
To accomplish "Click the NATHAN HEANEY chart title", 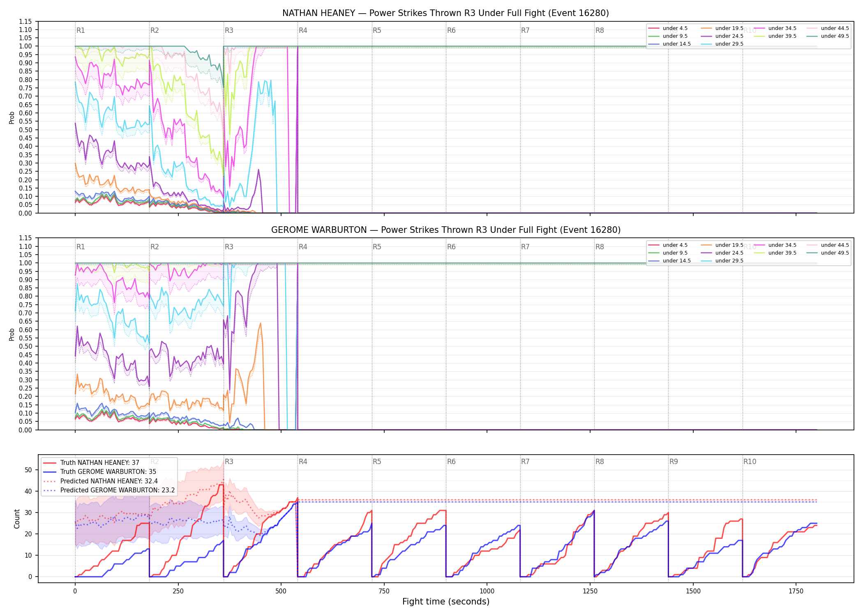I will point(445,13).
